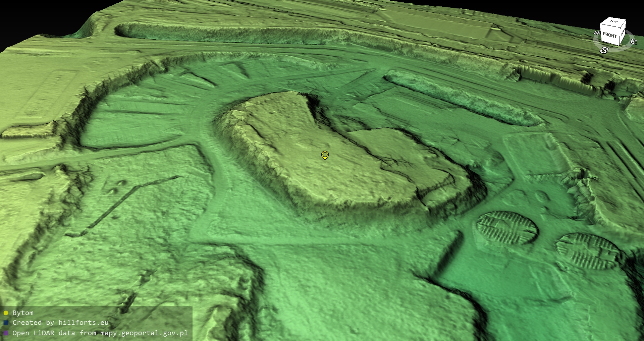Click the right ribbed oval terrain feature
This screenshot has width=644, height=341.
[x=588, y=251]
